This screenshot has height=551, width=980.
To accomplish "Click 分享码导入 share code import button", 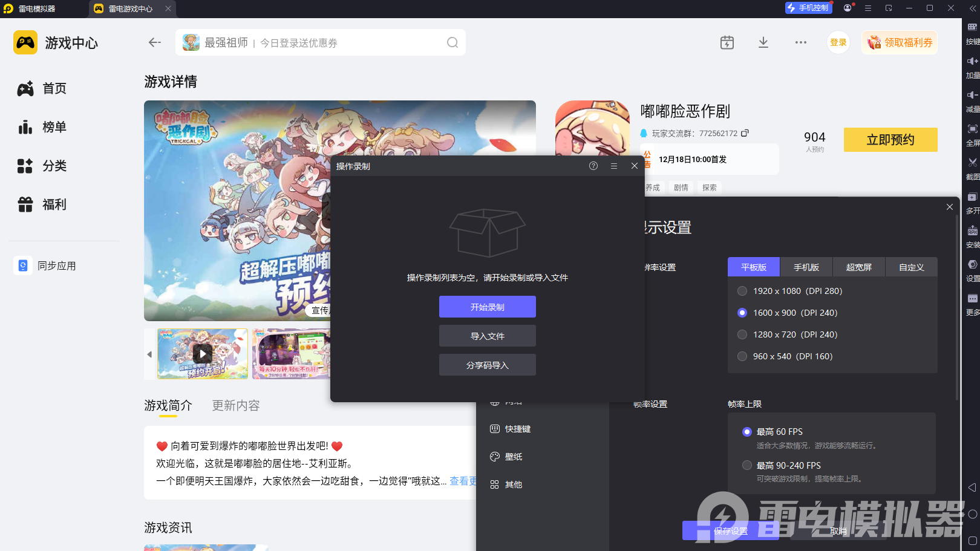I will click(x=488, y=365).
